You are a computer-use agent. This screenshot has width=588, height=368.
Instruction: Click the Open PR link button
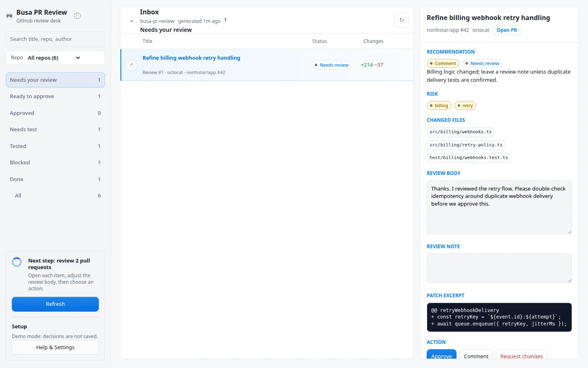pyautogui.click(x=507, y=30)
